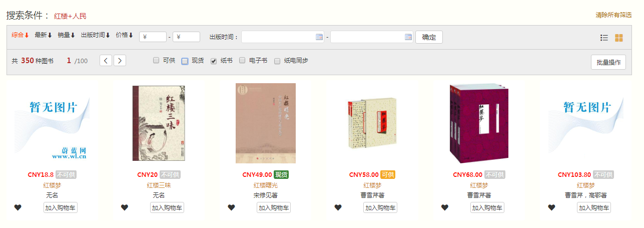This screenshot has height=228, width=644.
Task: Go to next results page arrow
Action: pos(120,61)
